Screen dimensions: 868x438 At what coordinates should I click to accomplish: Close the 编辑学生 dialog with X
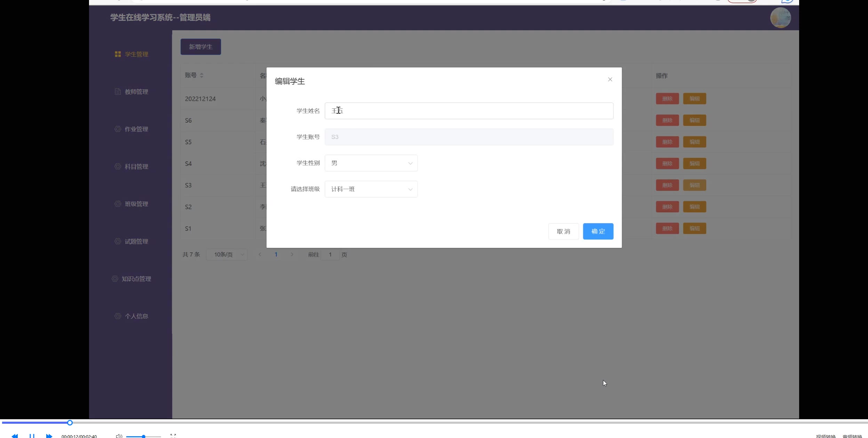610,80
